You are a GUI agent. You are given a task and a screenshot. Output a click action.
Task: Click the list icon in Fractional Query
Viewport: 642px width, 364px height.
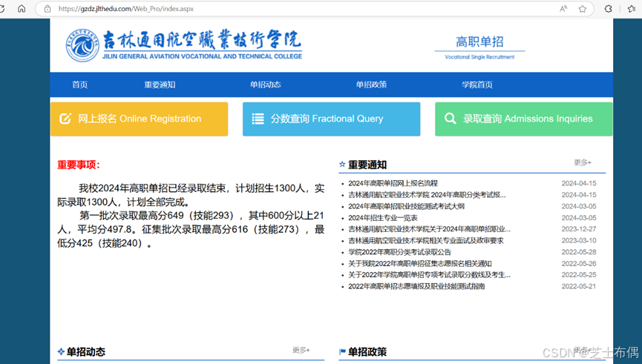point(258,119)
